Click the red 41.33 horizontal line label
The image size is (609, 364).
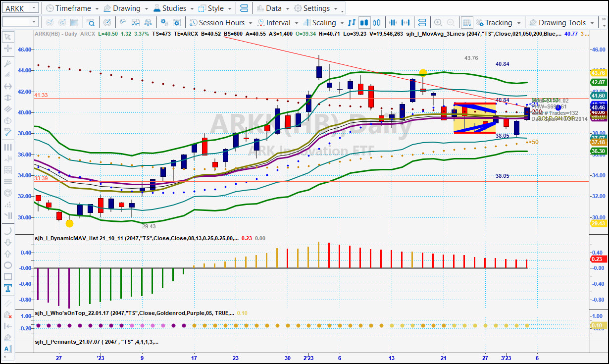[41, 95]
